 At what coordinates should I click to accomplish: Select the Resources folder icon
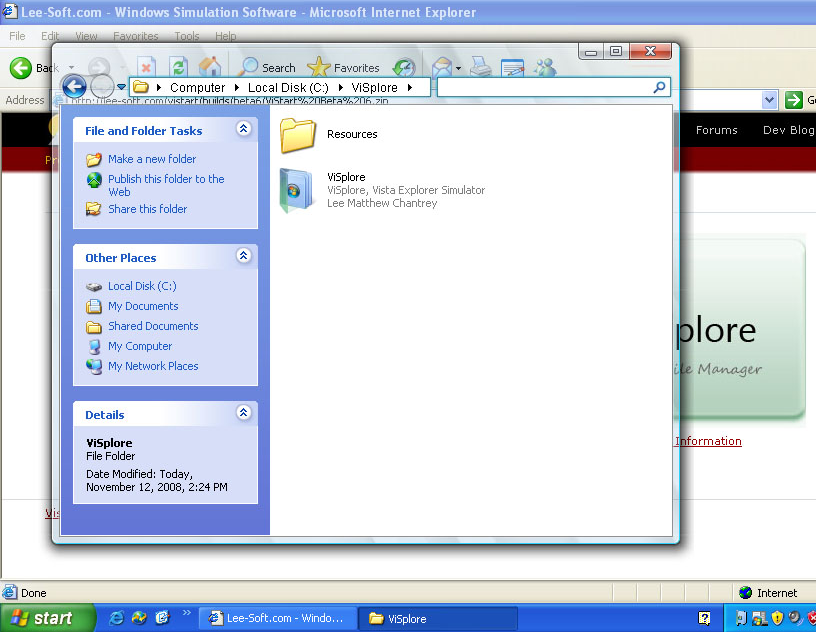pyautogui.click(x=298, y=135)
